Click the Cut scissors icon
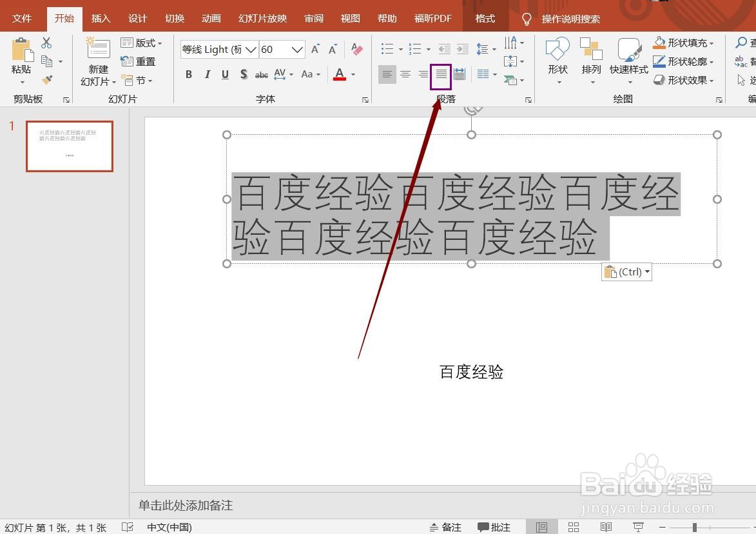 pyautogui.click(x=46, y=43)
